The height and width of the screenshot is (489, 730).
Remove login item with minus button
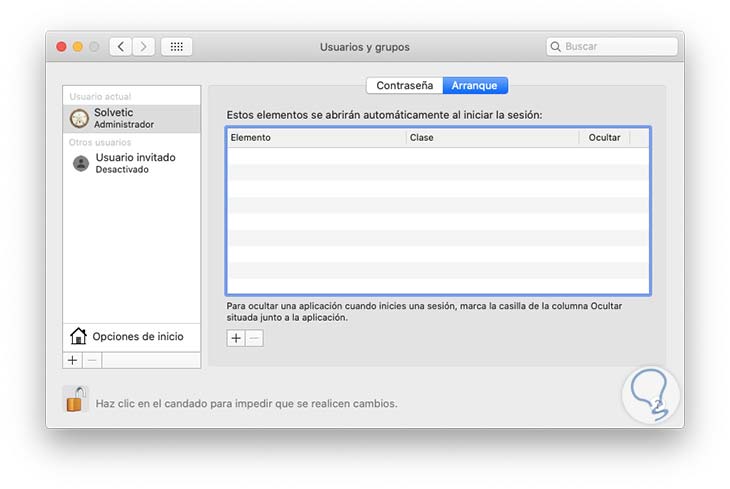(x=254, y=338)
